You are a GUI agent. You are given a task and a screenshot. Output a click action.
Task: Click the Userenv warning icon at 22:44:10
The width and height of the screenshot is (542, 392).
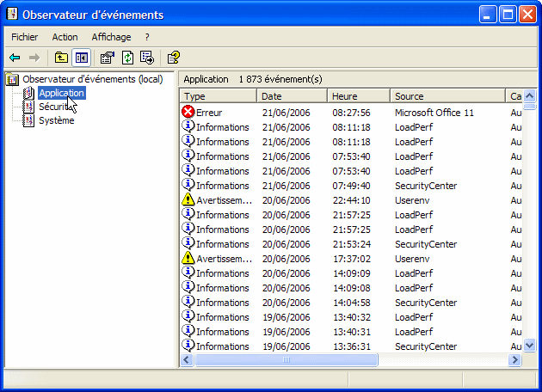pyautogui.click(x=189, y=199)
